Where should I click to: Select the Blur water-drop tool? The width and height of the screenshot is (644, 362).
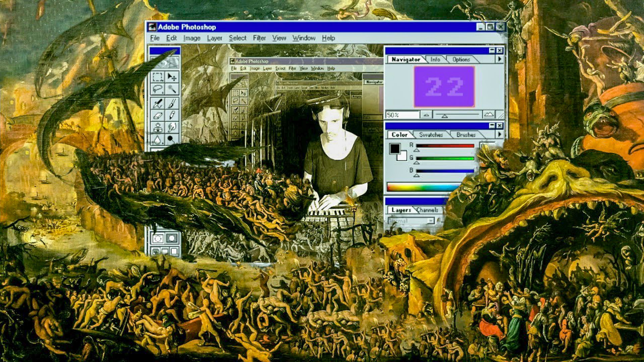coord(158,139)
